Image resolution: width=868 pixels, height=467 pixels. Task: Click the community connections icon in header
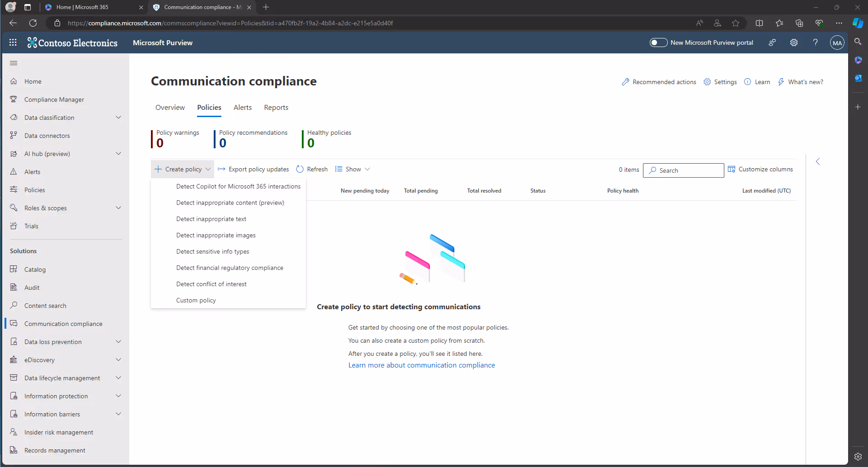tap(772, 42)
